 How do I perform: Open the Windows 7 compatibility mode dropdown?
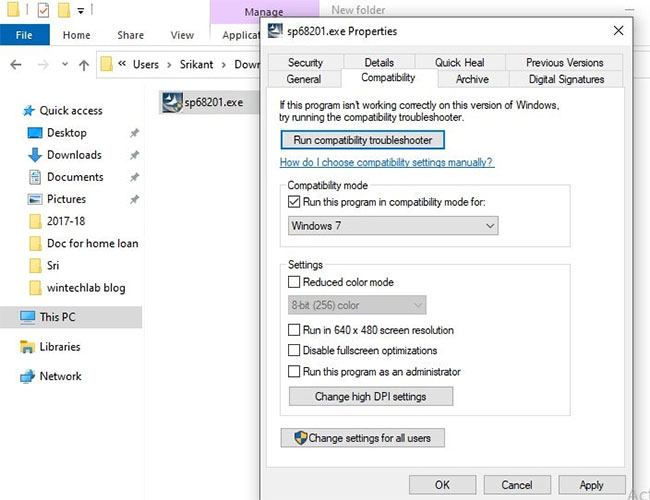click(392, 226)
